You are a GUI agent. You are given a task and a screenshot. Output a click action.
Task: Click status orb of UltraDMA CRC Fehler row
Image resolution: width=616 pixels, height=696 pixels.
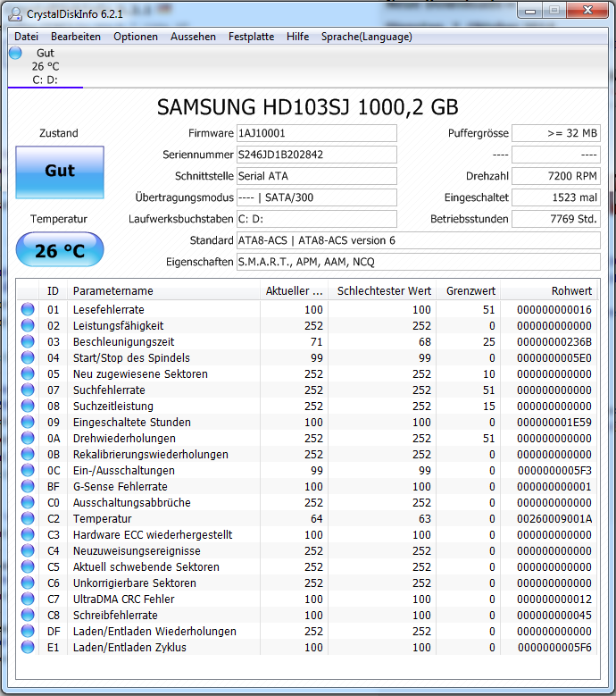tap(28, 599)
